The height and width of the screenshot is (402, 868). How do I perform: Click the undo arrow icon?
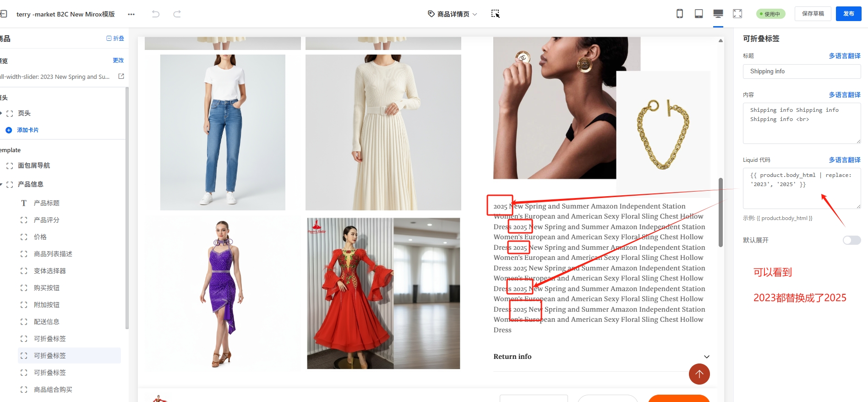(156, 14)
